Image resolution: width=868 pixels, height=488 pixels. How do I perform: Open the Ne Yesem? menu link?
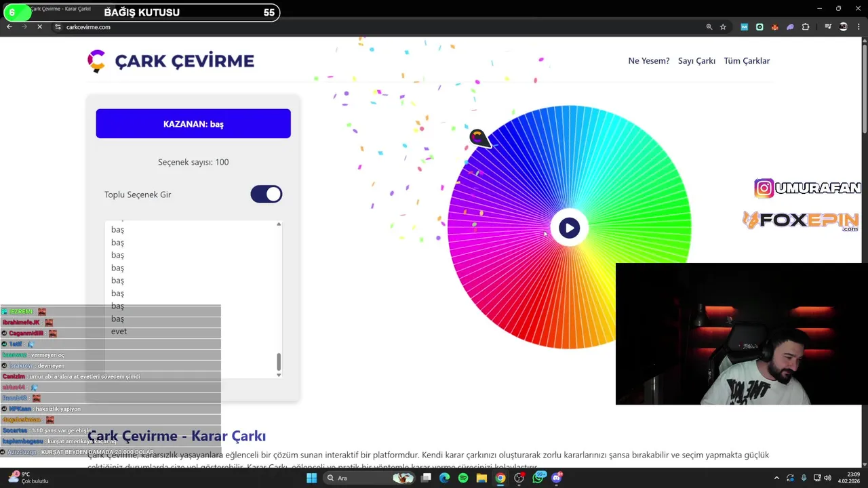[x=649, y=61]
